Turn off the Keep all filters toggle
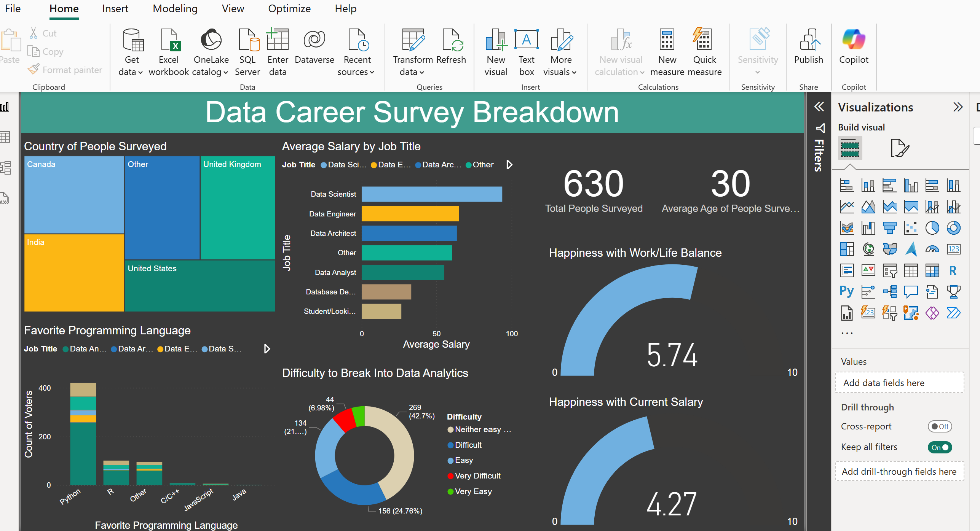 click(x=940, y=447)
